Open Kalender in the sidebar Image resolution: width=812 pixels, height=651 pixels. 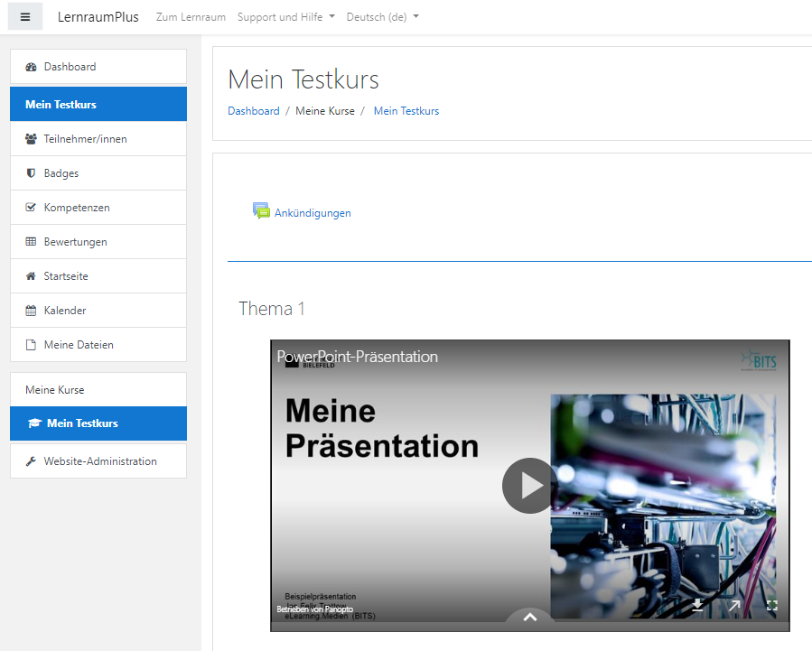pyautogui.click(x=98, y=311)
